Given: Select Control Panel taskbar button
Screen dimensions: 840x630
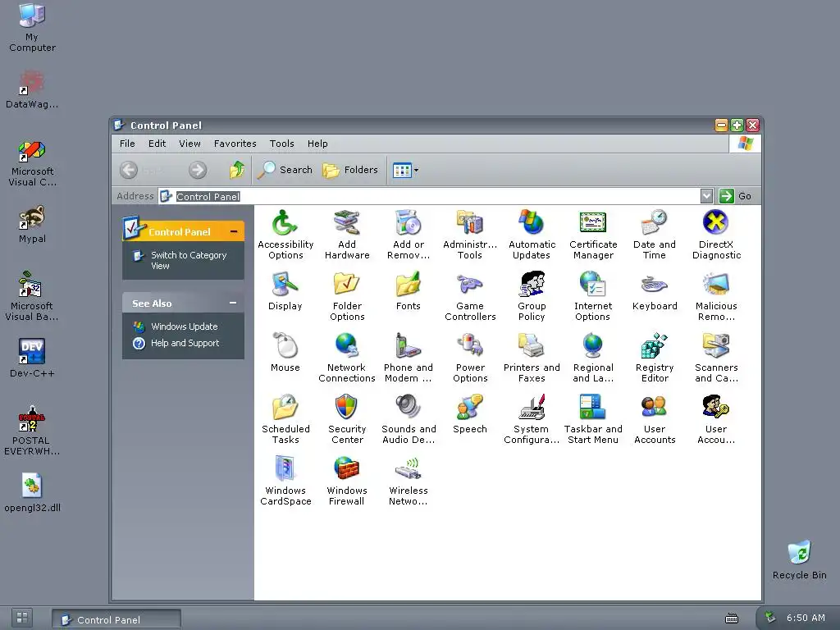Looking at the screenshot, I should click(x=116, y=619).
